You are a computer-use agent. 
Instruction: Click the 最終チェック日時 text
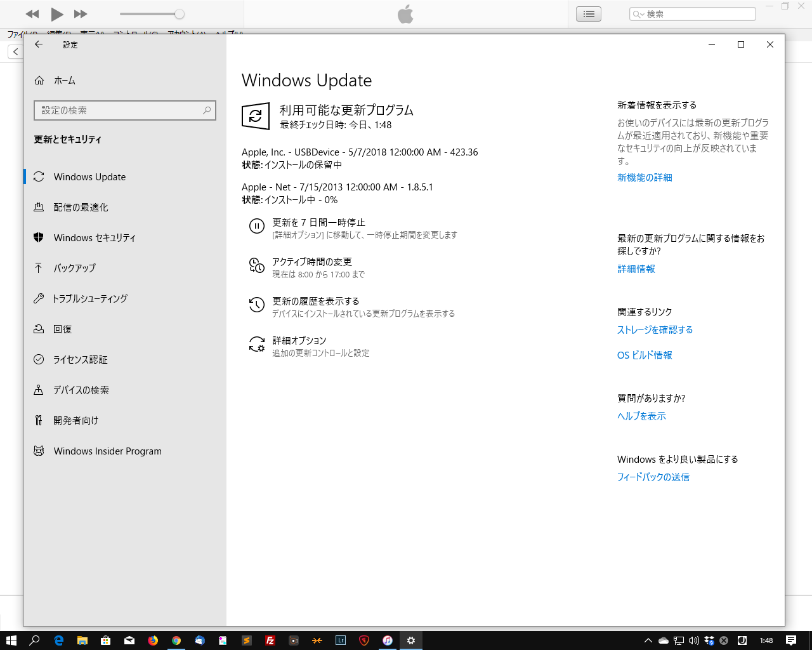(x=336, y=125)
